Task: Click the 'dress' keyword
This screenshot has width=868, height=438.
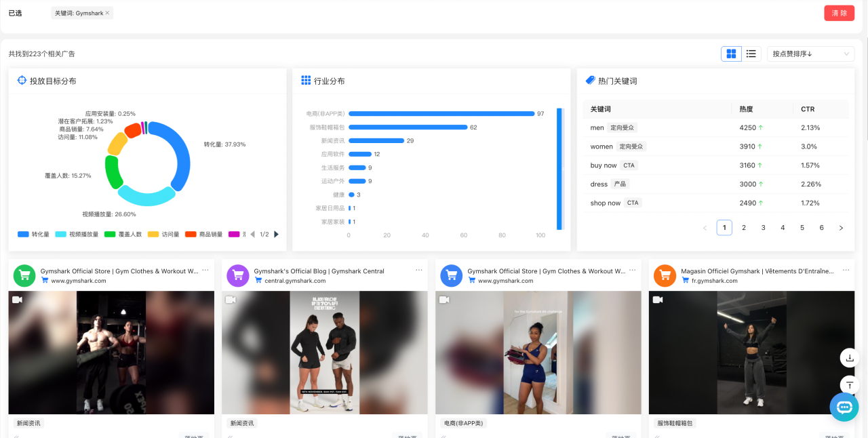Action: [x=599, y=184]
